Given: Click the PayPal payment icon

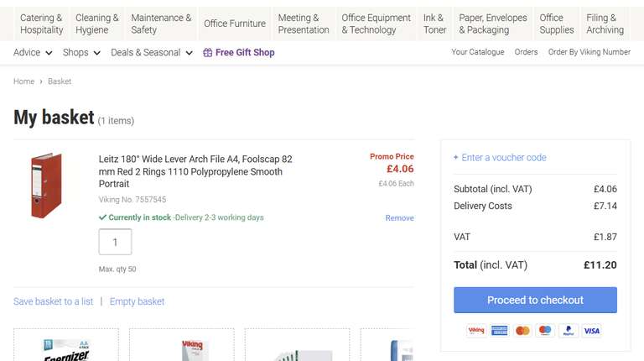Looking at the screenshot, I should pyautogui.click(x=569, y=331).
